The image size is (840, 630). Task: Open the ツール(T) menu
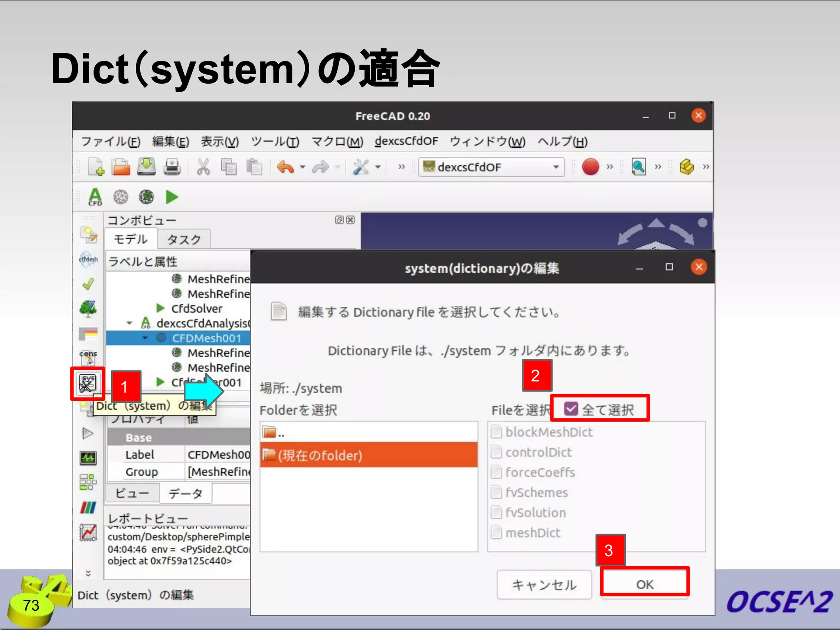[275, 142]
